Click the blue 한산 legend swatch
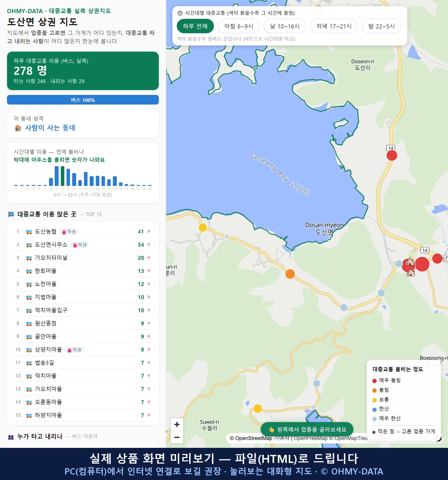Viewport: 448px width, 480px height. click(x=374, y=410)
